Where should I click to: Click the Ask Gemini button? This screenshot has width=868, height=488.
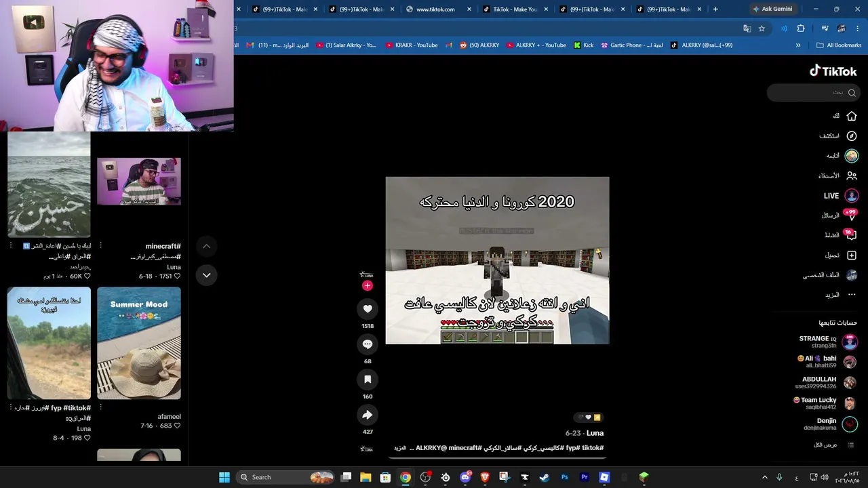point(772,9)
